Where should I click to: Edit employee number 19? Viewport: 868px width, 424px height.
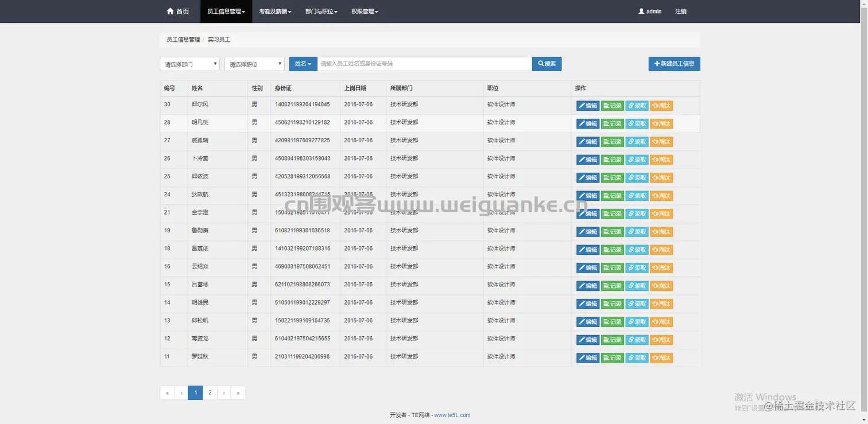coord(588,232)
